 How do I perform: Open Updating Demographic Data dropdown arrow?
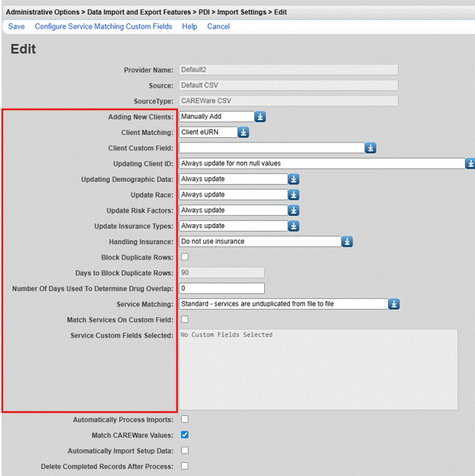point(293,179)
